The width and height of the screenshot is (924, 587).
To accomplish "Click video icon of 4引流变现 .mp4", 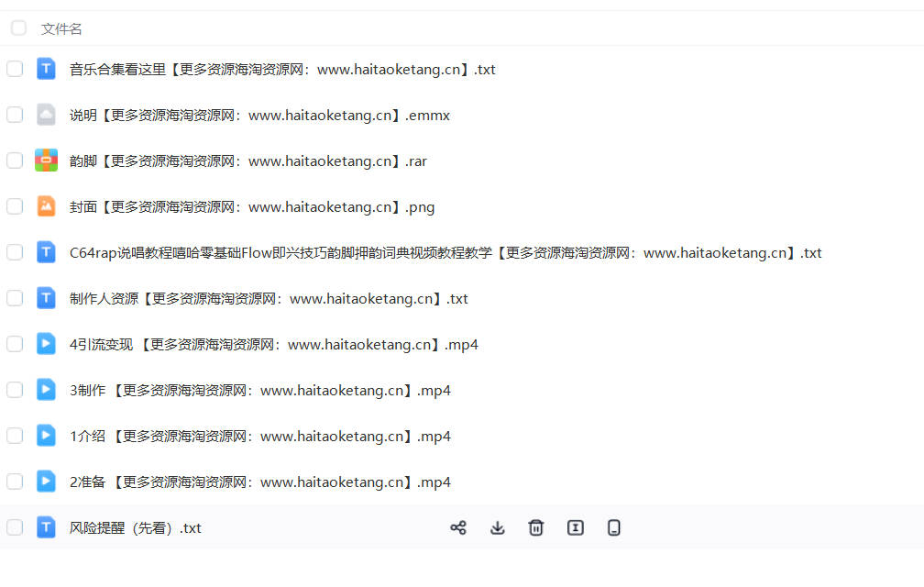I will pos(46,344).
